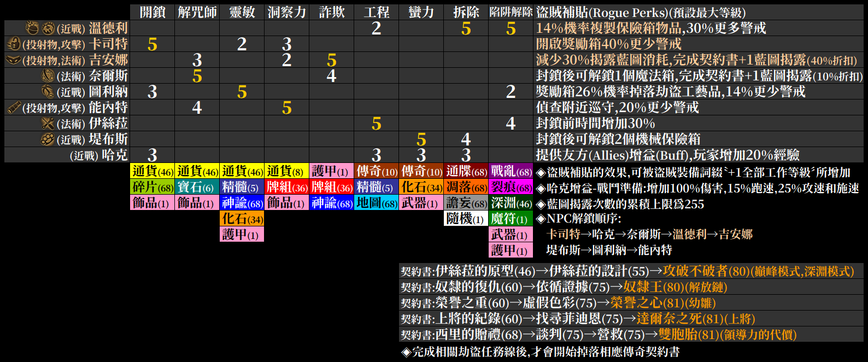Click the cyan 地圖(68) cell
The image size is (868, 362).
pos(377,203)
